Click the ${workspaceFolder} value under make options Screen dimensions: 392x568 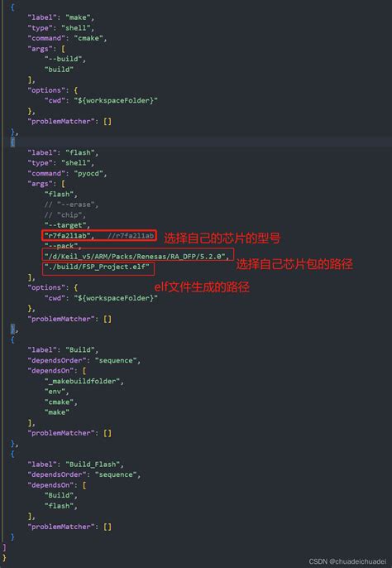116,100
